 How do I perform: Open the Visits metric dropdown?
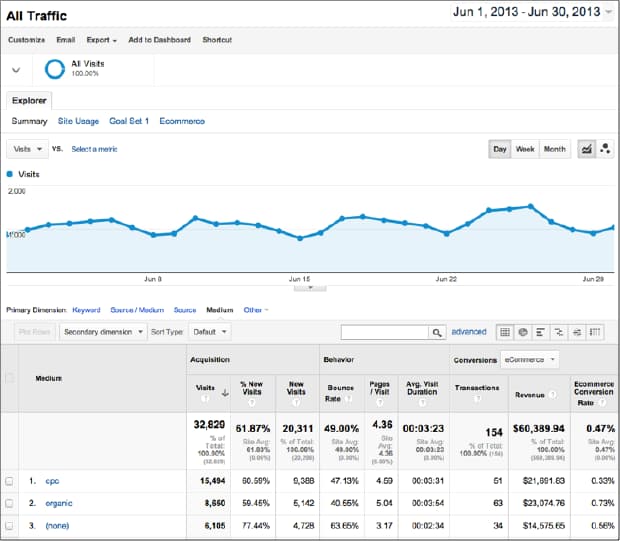(x=28, y=149)
